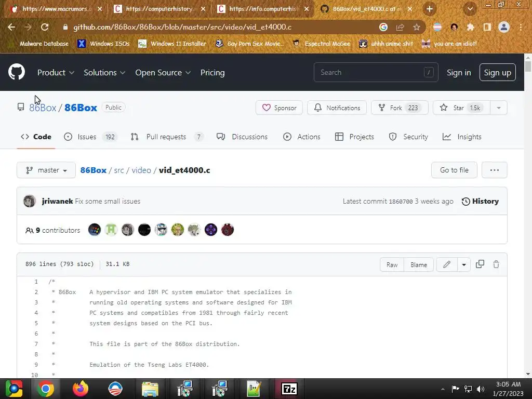Viewport: 532px width, 399px height.
Task: Go back to the previous page
Action: [x=11, y=27]
